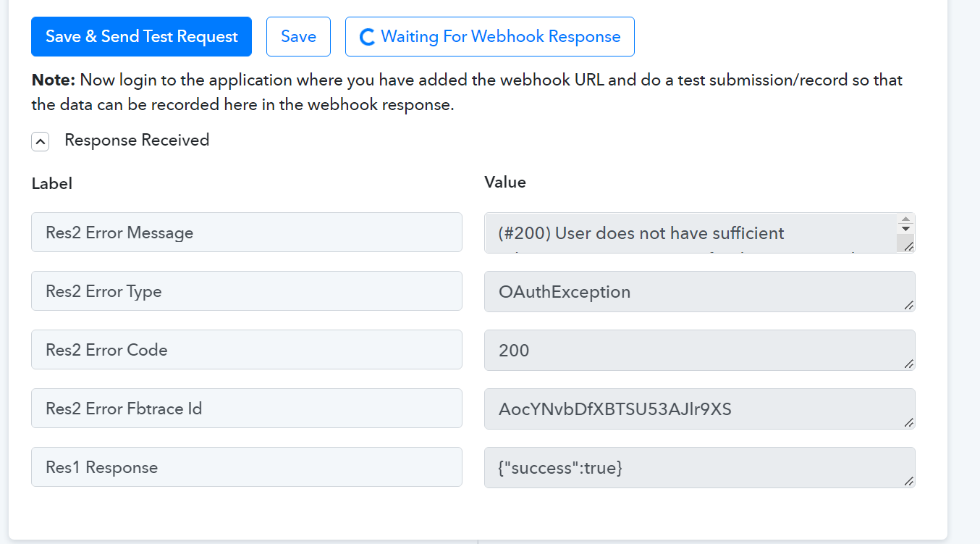Image resolution: width=980 pixels, height=544 pixels.
Task: Click the OAuthException value field
Action: tap(700, 291)
